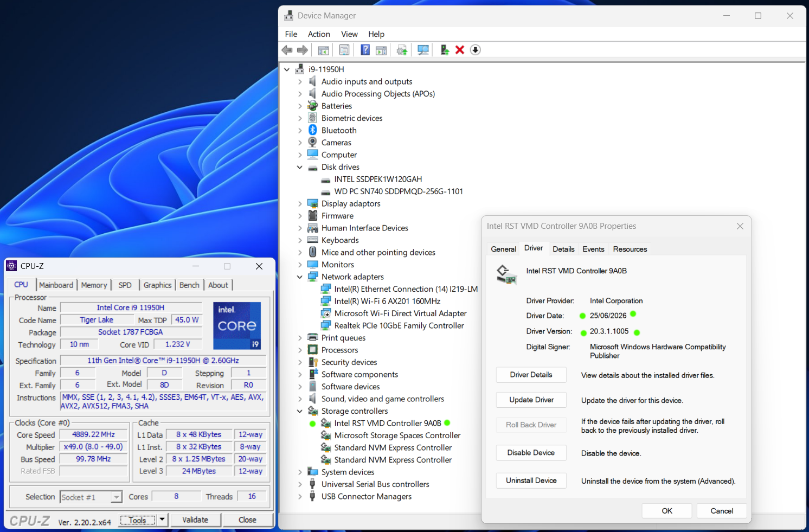The image size is (809, 532).
Task: Toggle the Show/Hide Console Tree toolbar icon
Action: (324, 50)
